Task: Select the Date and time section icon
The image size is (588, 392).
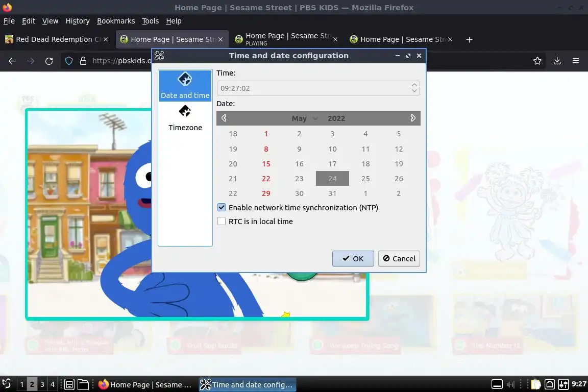Action: (x=185, y=79)
